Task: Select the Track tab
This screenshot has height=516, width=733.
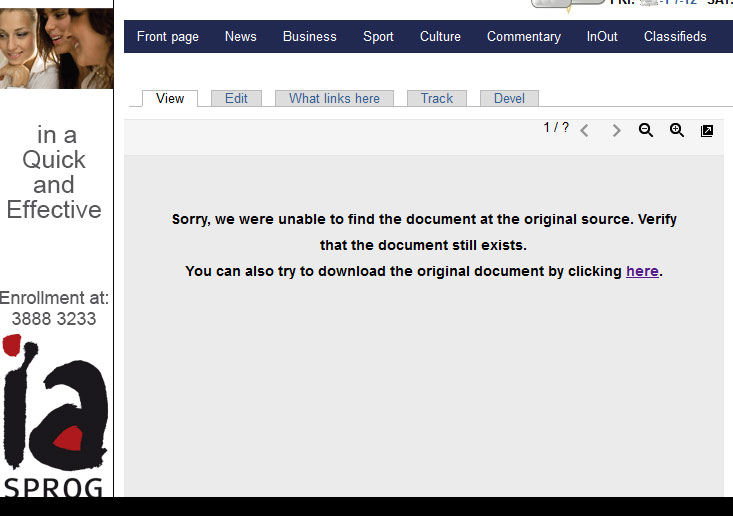Action: click(x=436, y=98)
